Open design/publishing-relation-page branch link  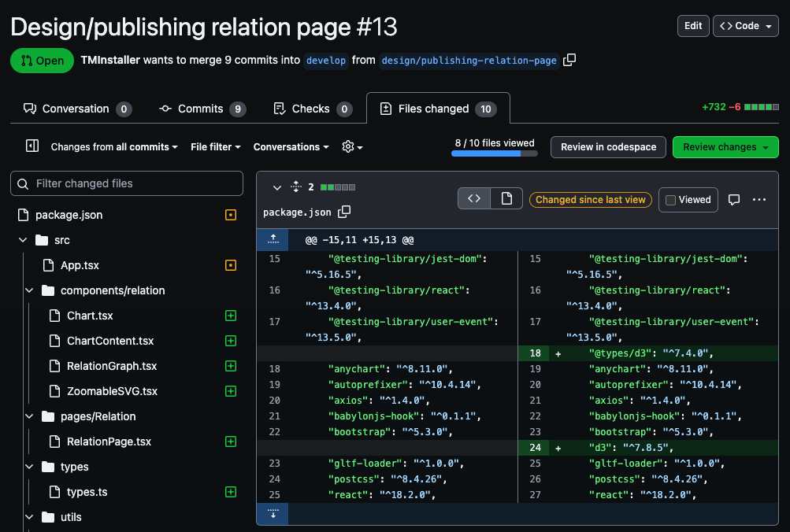(x=469, y=61)
